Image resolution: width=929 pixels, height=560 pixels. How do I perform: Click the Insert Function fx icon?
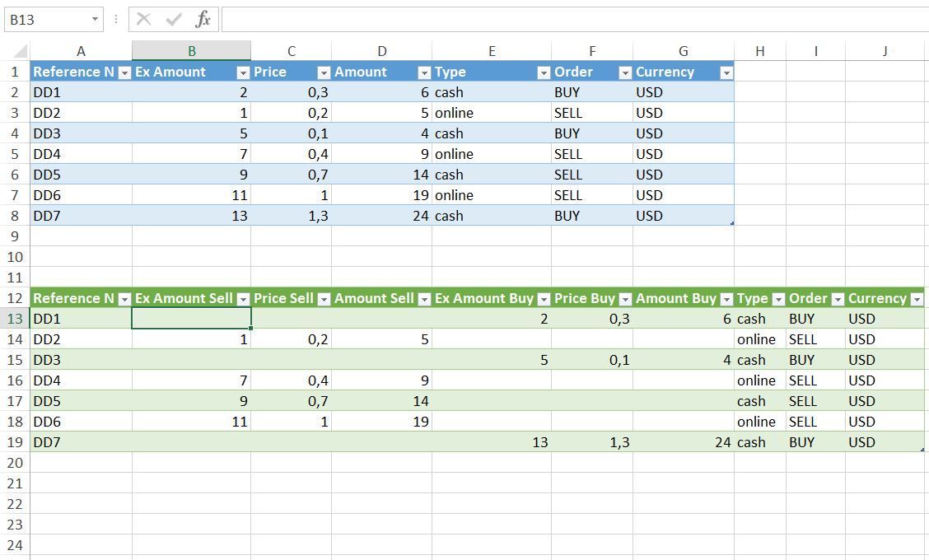click(203, 20)
